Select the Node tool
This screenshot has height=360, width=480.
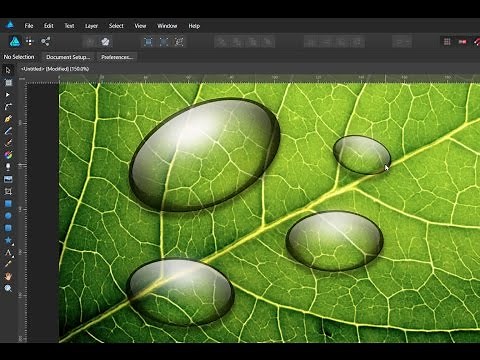click(8, 95)
